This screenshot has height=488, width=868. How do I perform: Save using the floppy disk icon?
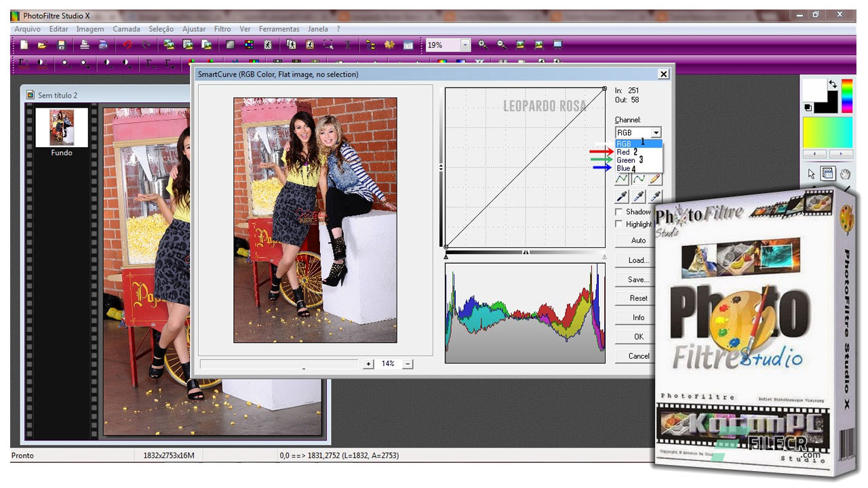[x=61, y=45]
